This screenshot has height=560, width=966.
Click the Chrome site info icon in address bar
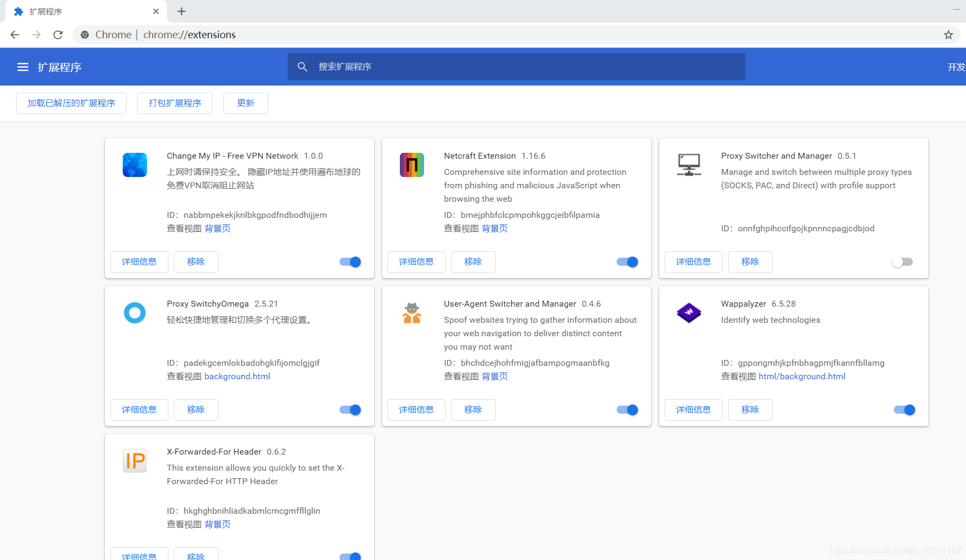pyautogui.click(x=84, y=34)
